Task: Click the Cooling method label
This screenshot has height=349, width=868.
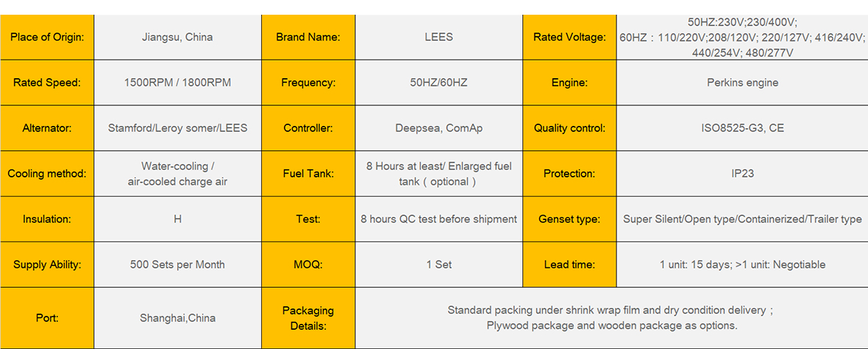Action: coord(47,173)
